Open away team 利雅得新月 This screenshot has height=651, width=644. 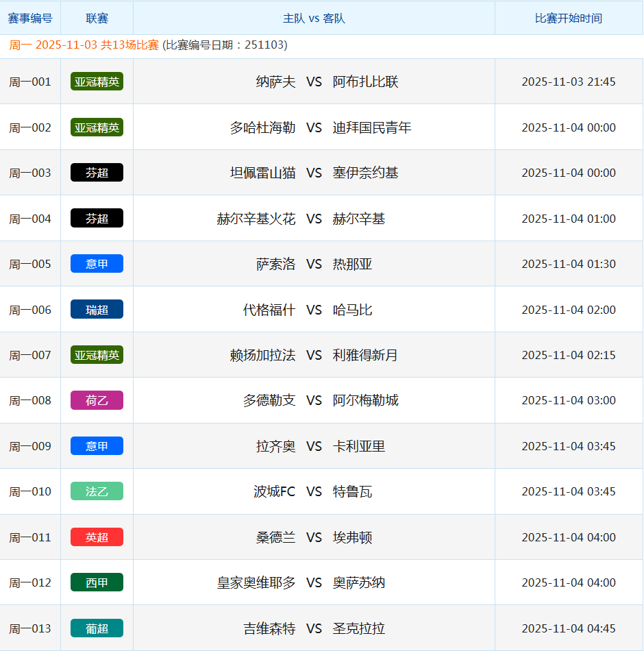click(x=365, y=355)
